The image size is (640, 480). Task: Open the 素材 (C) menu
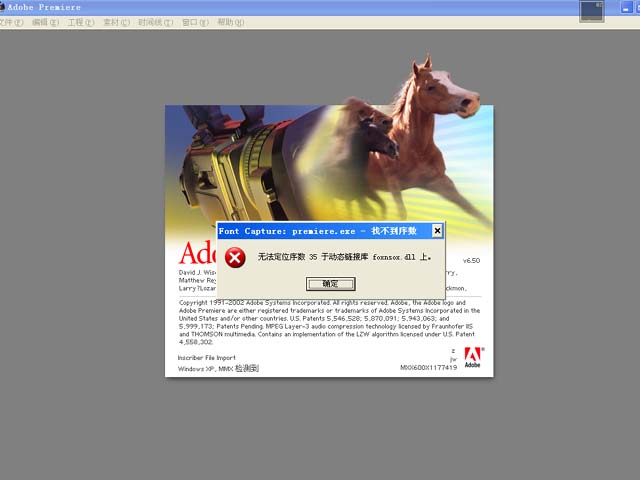(x=116, y=22)
